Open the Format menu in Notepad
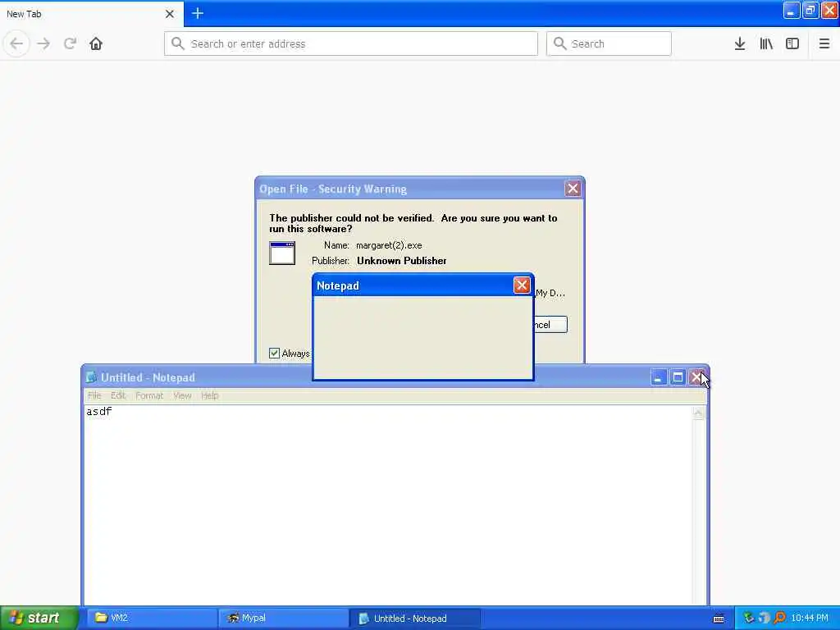 click(149, 395)
